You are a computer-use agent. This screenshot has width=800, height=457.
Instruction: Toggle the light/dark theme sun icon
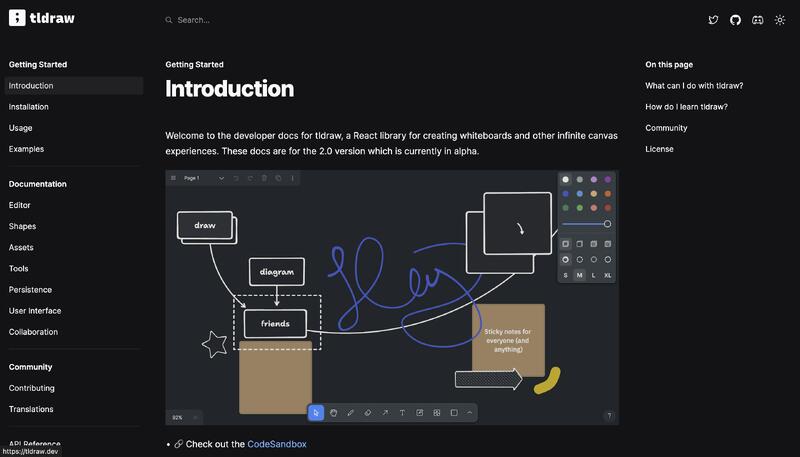coord(780,20)
